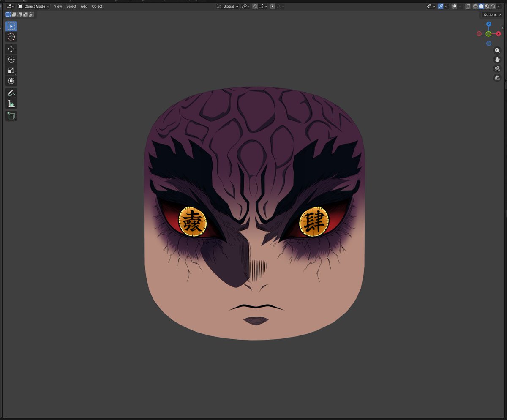This screenshot has width=507, height=420.
Task: Open the Options dropdown
Action: coord(492,14)
